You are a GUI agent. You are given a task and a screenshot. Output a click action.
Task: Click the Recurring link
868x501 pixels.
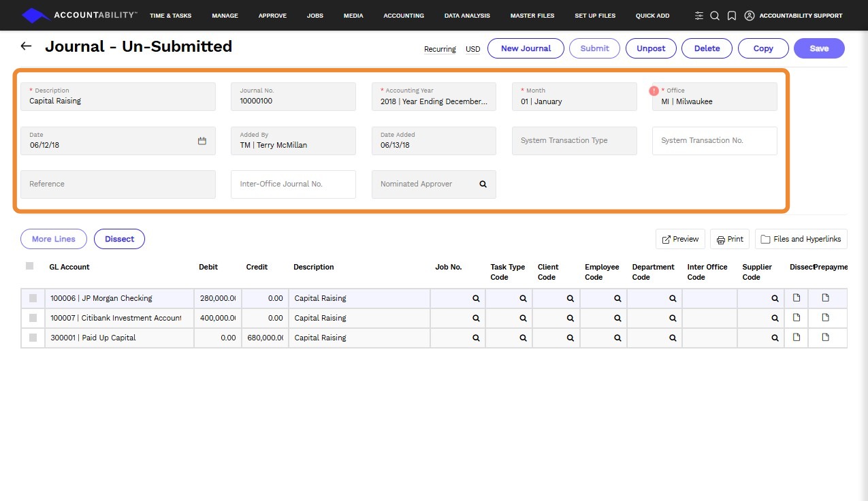(x=440, y=49)
